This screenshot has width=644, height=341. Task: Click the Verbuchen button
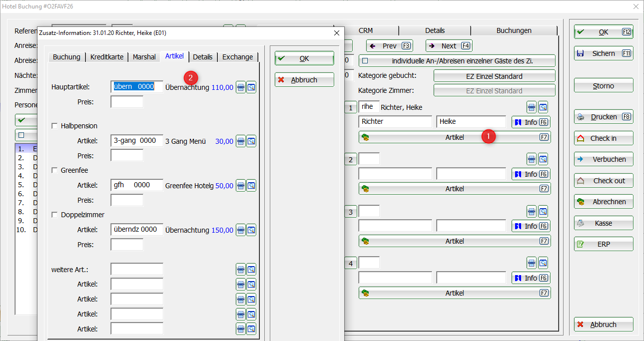[x=604, y=159]
